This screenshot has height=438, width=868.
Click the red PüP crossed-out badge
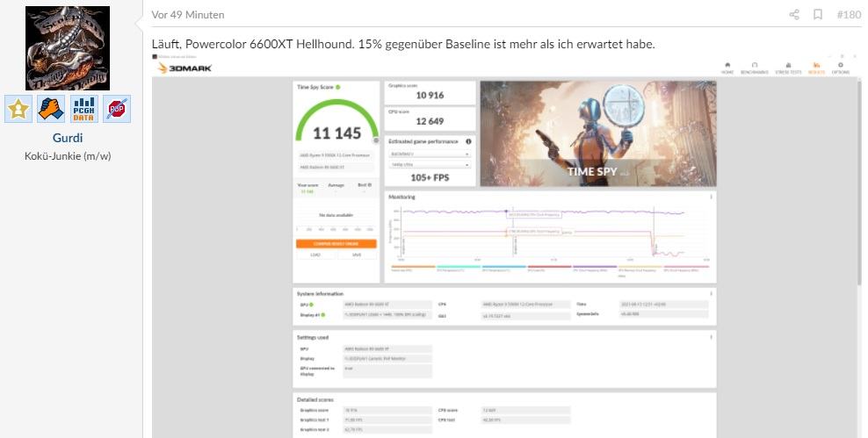pyautogui.click(x=117, y=109)
